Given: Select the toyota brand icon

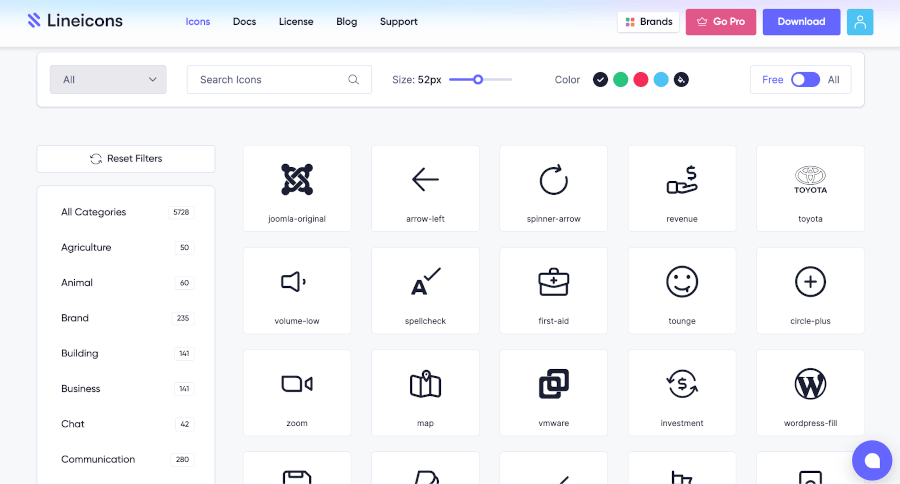Looking at the screenshot, I should [810, 188].
